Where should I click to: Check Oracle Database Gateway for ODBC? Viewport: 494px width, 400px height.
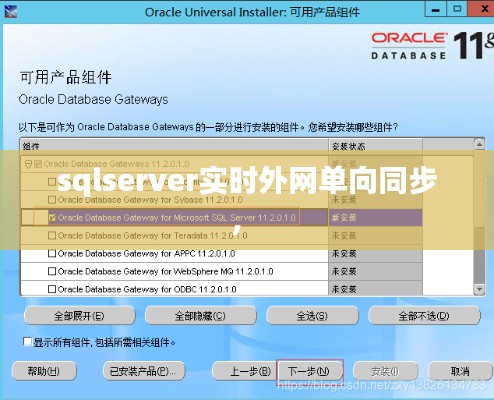click(52, 289)
